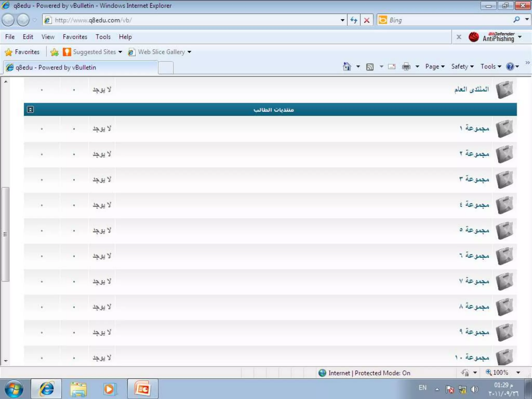Open the zoom level 100% dropdown
This screenshot has width=532, height=399.
pyautogui.click(x=518, y=373)
